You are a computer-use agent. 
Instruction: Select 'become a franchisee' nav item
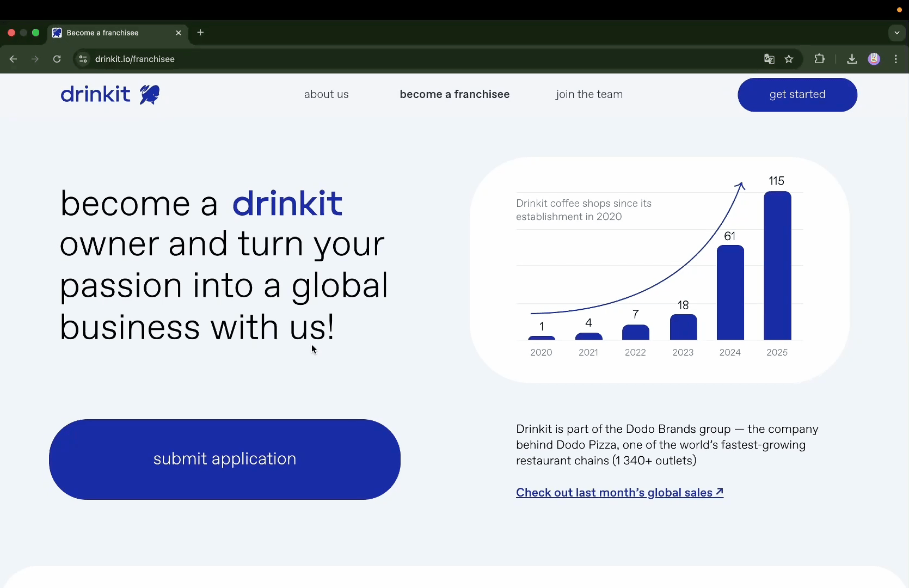coord(454,95)
